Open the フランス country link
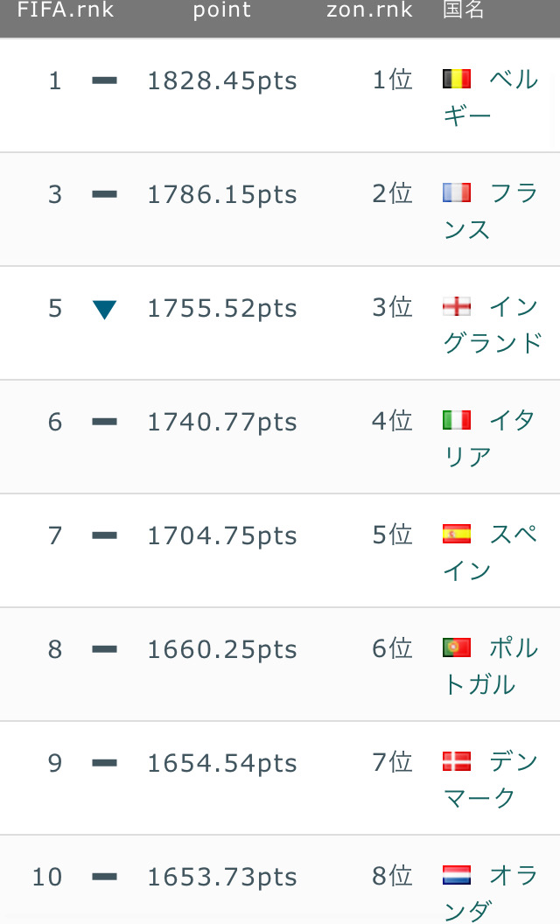Image resolution: width=560 pixels, height=924 pixels. [491, 211]
